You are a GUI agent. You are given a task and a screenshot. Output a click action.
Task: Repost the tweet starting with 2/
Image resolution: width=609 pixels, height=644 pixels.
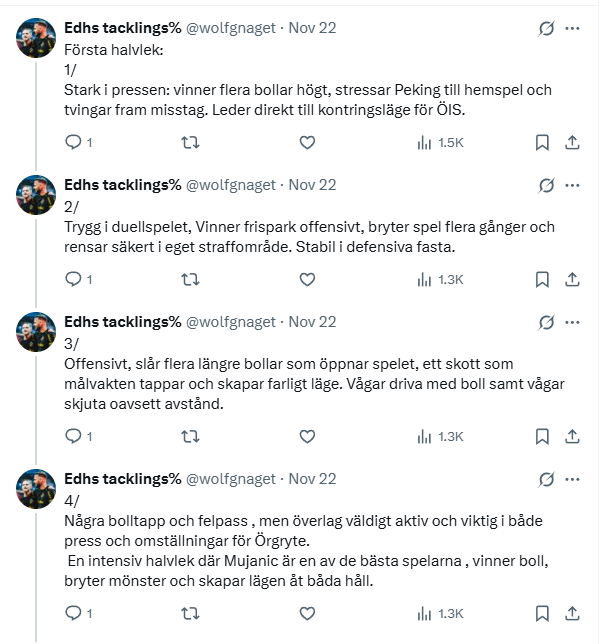[188, 280]
